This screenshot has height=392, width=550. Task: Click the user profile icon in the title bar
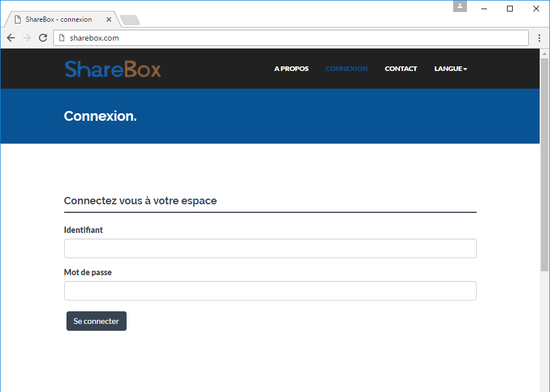tap(459, 6)
